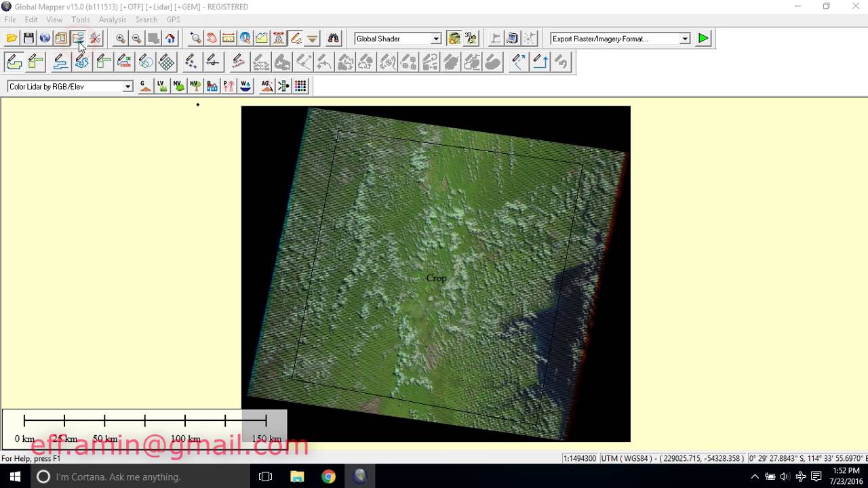Screen dimensions: 868x488
Task: Open the Tools menu
Action: [81, 20]
